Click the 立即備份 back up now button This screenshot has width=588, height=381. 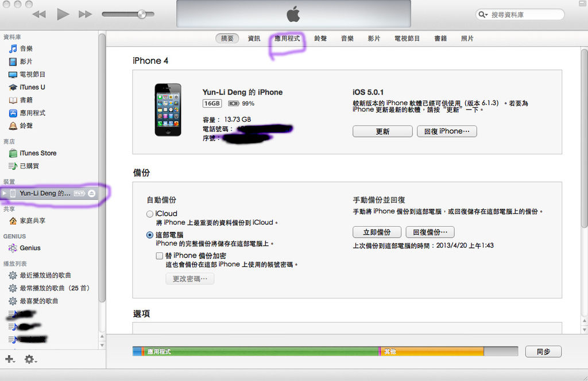[x=377, y=232]
